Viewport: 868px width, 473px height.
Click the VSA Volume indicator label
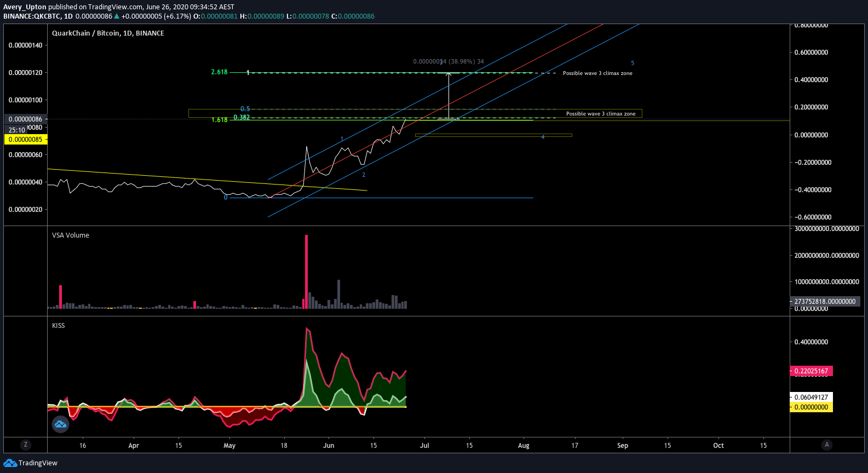[x=71, y=235]
